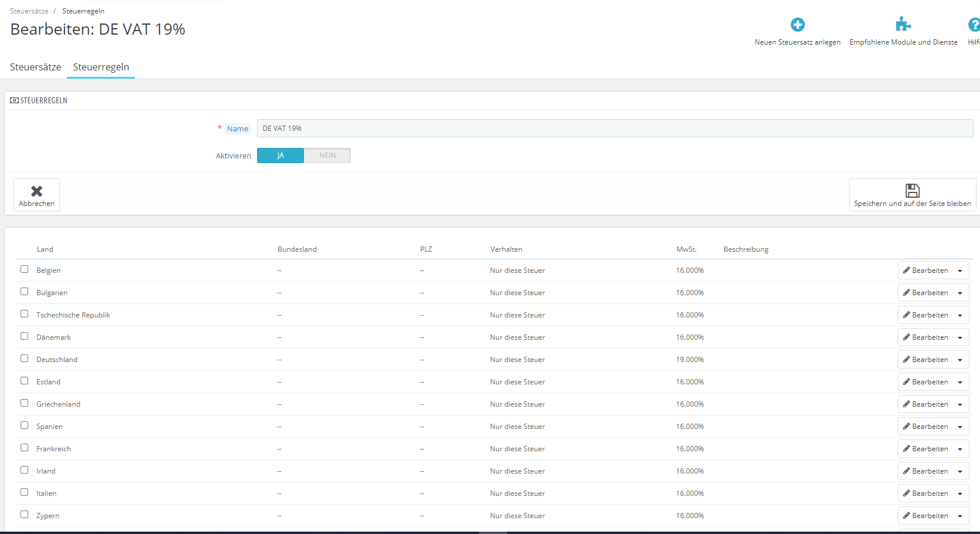Edit the Dänemark tax rule
This screenshot has height=534, width=980.
coord(925,337)
